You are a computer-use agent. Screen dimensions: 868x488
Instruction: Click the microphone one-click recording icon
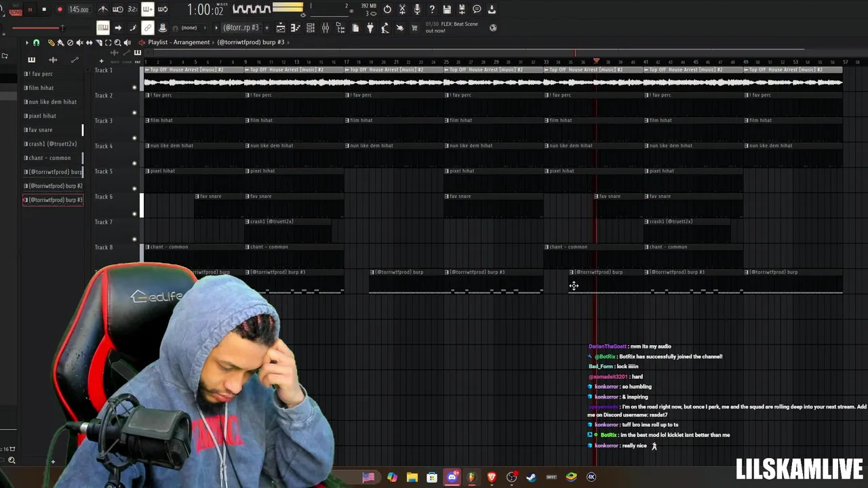417,9
